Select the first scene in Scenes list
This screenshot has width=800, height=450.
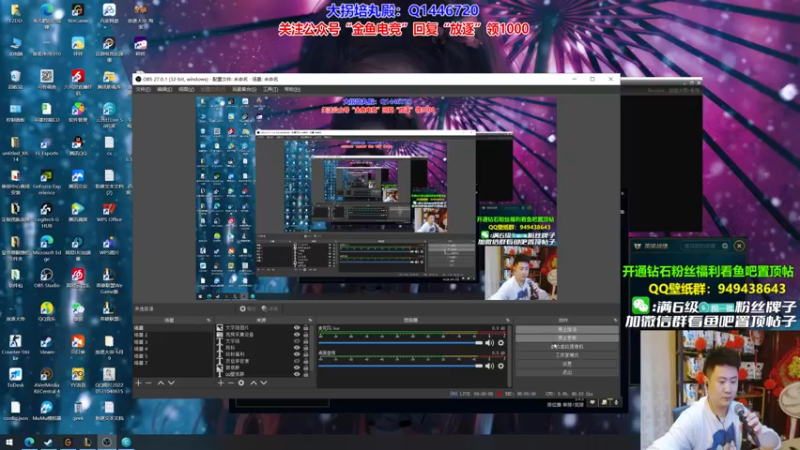(172, 328)
